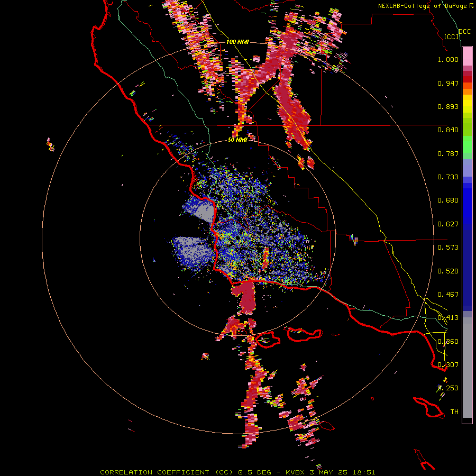
Task: Click the 0.253 scale value
Action: click(x=448, y=388)
